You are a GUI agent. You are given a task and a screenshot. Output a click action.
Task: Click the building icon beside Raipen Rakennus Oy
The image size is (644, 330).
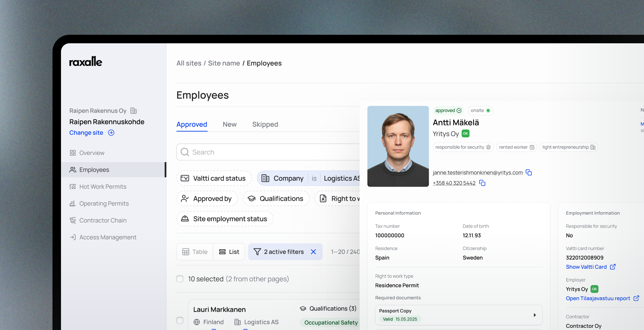[134, 111]
